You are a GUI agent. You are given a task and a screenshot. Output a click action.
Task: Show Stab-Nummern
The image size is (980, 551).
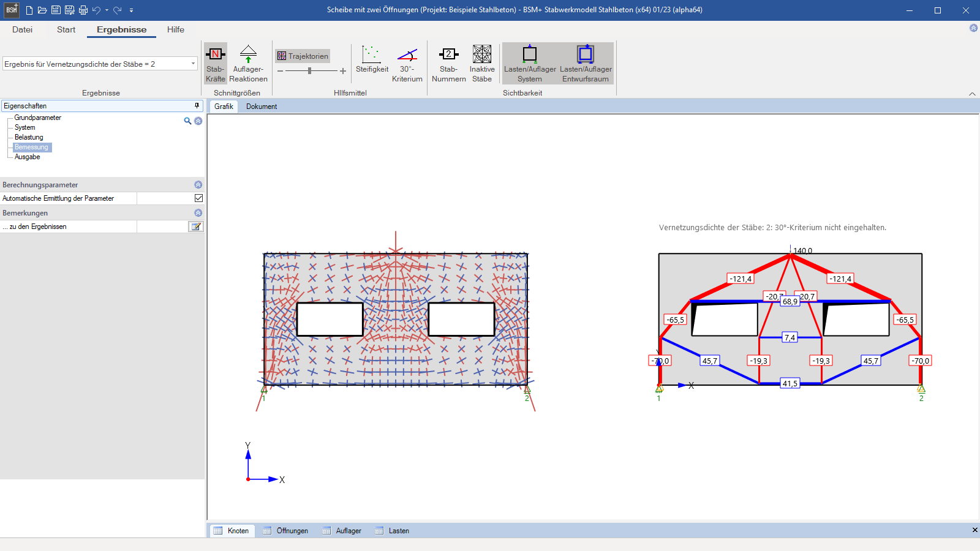(x=448, y=63)
